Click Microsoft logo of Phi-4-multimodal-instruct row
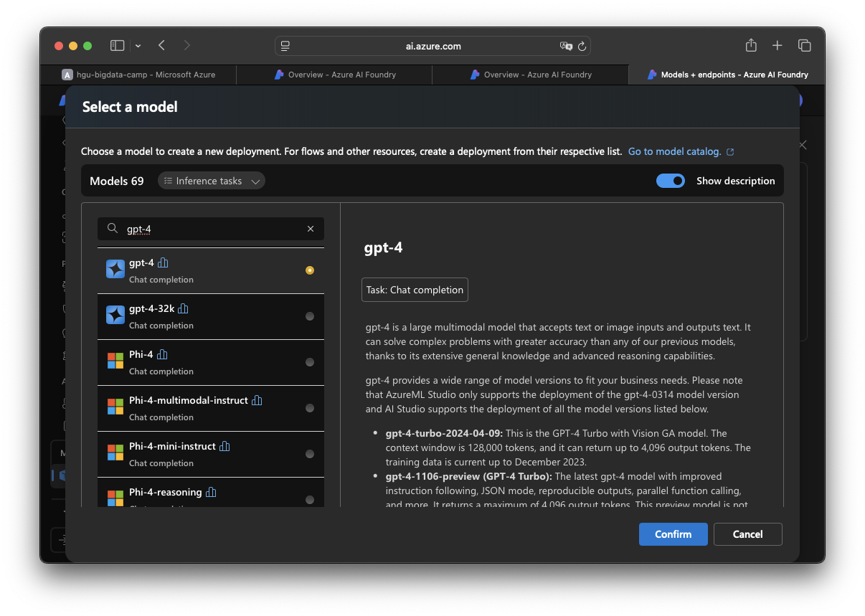 click(115, 407)
